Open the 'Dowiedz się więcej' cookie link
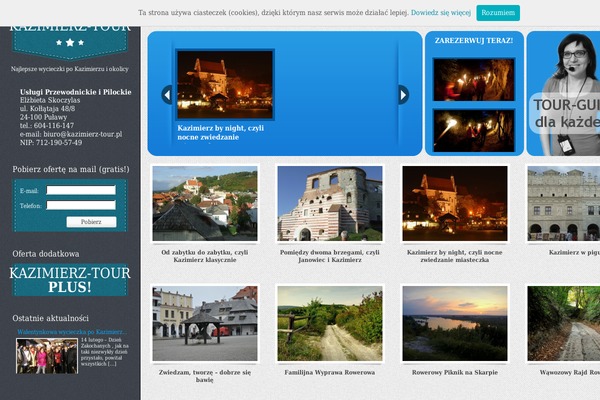 tap(441, 13)
